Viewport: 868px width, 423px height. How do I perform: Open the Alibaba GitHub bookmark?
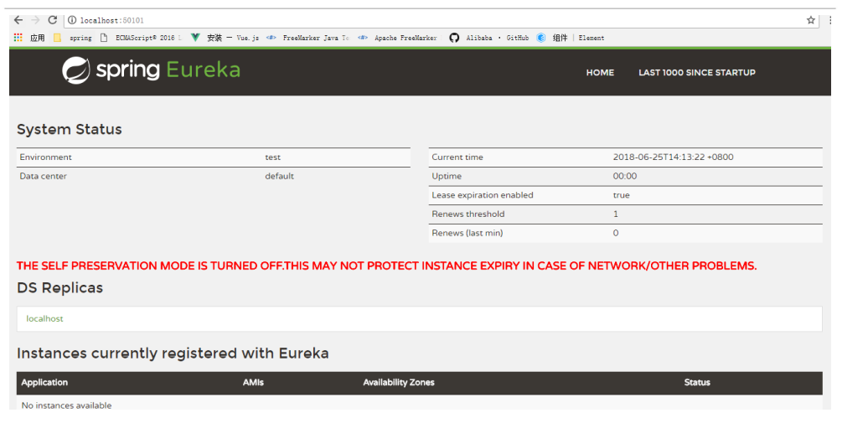click(x=488, y=38)
